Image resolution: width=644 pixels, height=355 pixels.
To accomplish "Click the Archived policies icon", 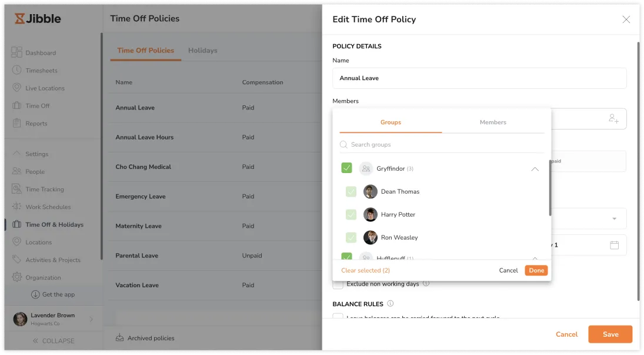I will coord(120,338).
